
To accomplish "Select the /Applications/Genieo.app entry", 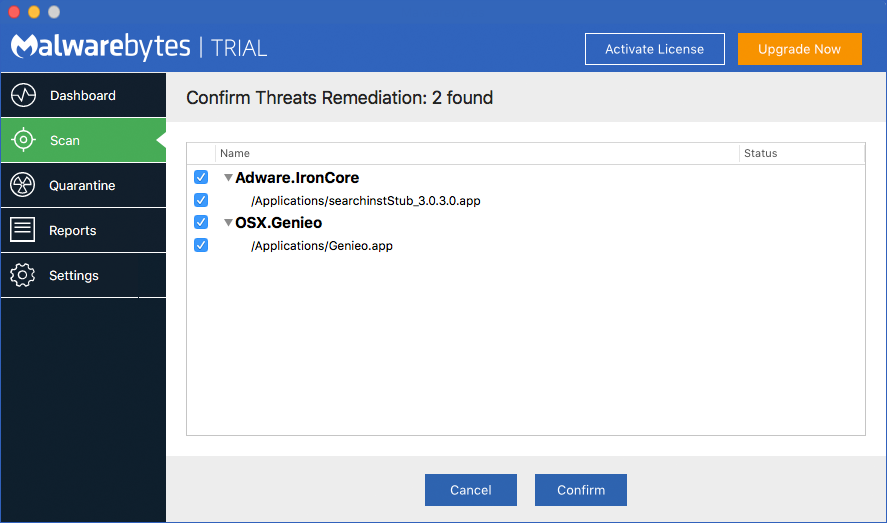I will [x=322, y=246].
